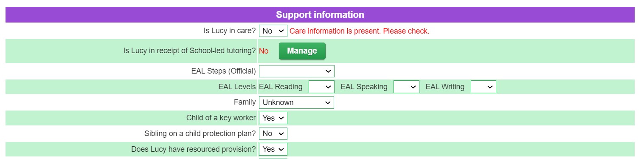The image size is (644, 159).
Task: Click the 'EAL Steps (Official)' label text
Action: pyautogui.click(x=223, y=71)
